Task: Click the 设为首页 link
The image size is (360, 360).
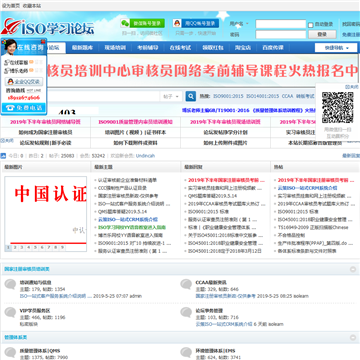Action: tap(11, 6)
